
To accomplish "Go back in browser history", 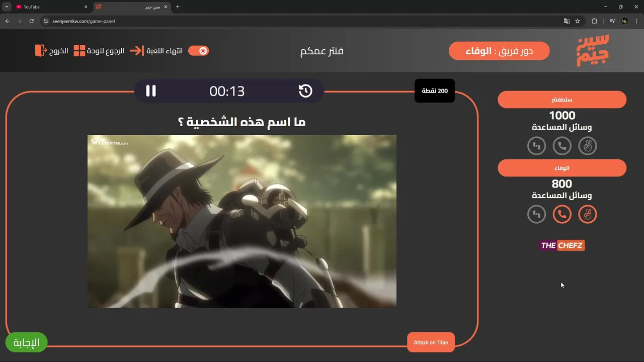I will click(8, 21).
